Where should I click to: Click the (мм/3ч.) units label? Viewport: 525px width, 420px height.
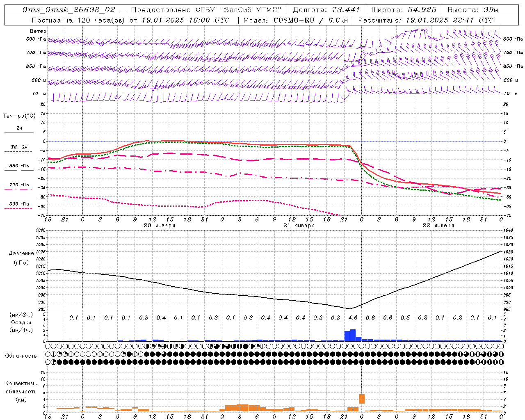point(21,315)
